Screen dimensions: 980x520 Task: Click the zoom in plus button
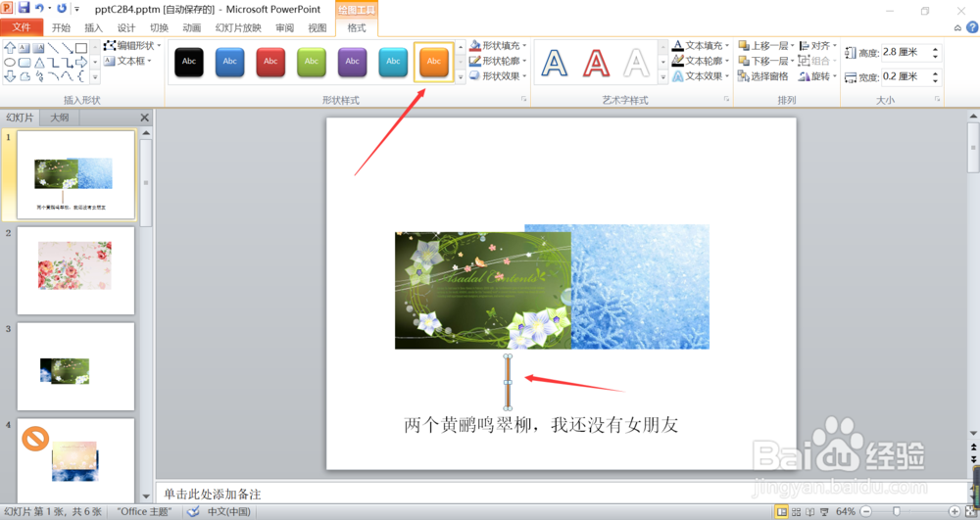click(x=955, y=512)
